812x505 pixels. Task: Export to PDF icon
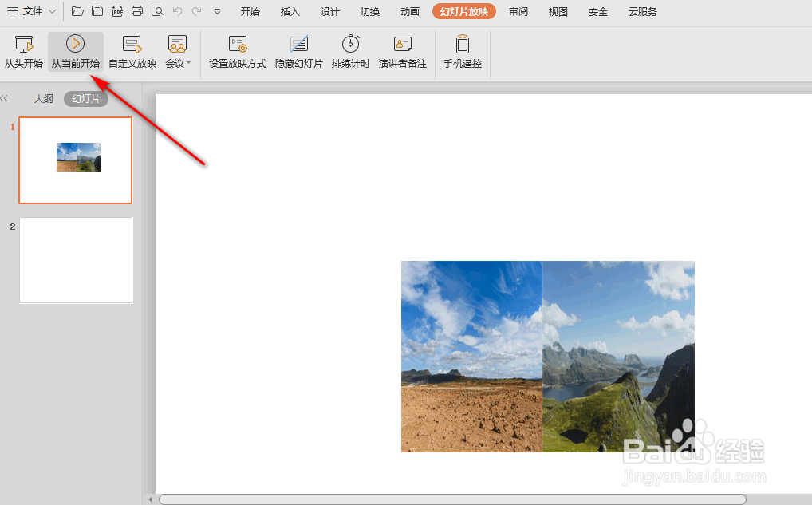(117, 11)
